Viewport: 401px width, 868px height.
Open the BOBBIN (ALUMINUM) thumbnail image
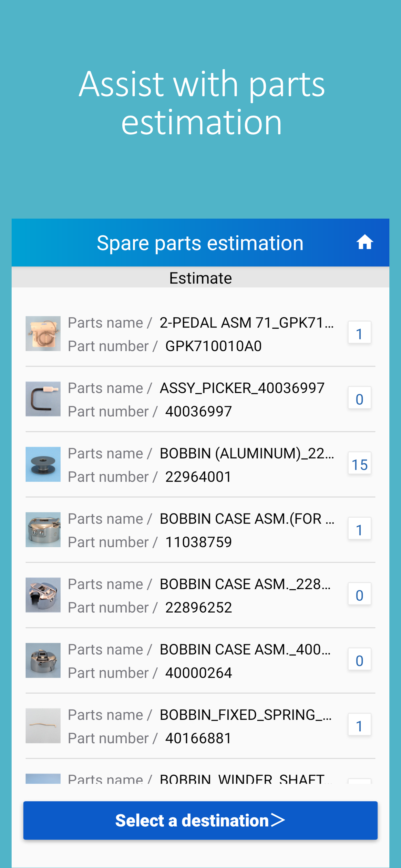point(43,464)
